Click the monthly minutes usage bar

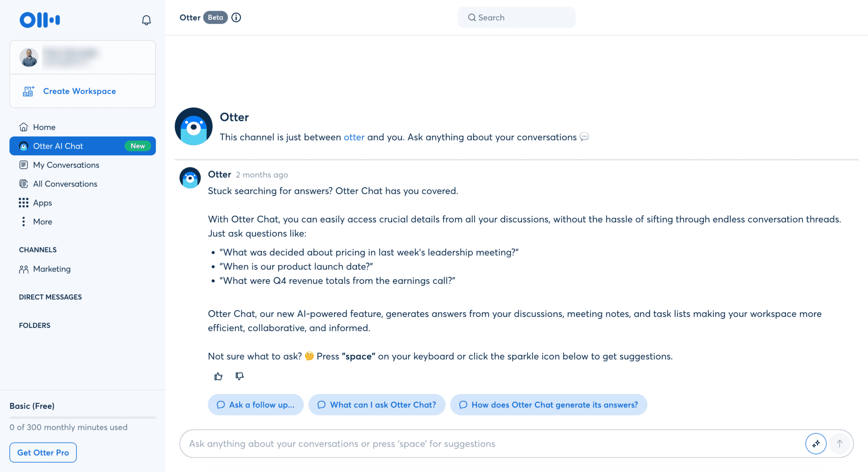(x=83, y=417)
